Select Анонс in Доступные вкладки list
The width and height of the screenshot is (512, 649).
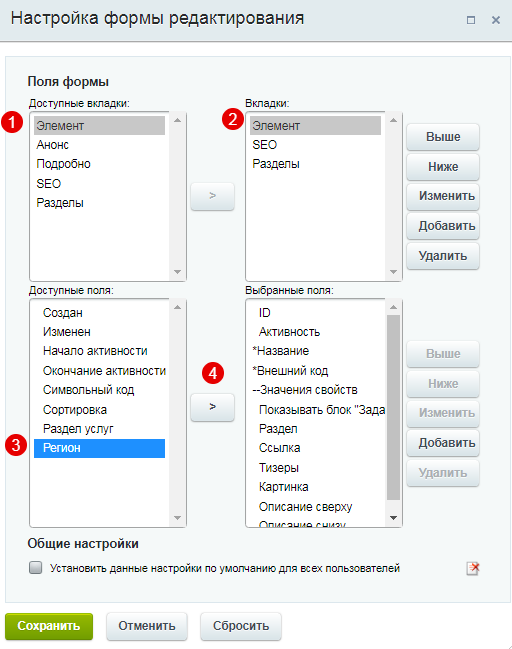[x=99, y=145]
